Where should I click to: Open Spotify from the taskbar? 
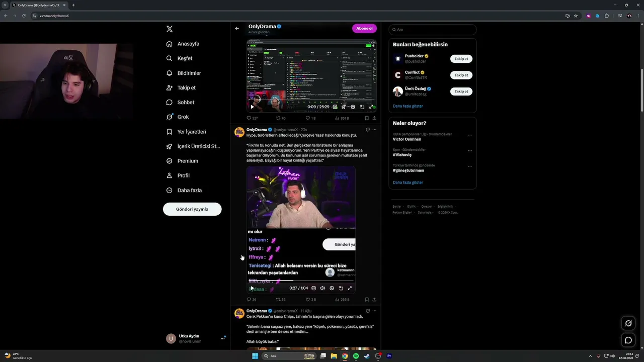[x=356, y=356]
